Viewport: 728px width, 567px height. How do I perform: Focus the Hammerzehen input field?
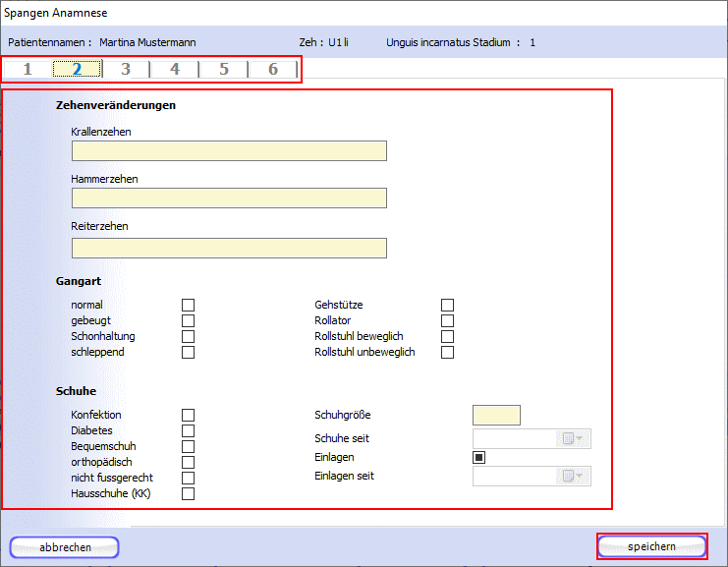tap(229, 198)
